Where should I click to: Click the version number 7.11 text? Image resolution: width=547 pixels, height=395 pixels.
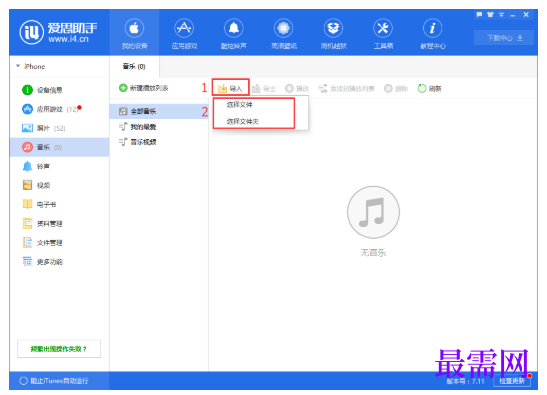[x=466, y=381]
